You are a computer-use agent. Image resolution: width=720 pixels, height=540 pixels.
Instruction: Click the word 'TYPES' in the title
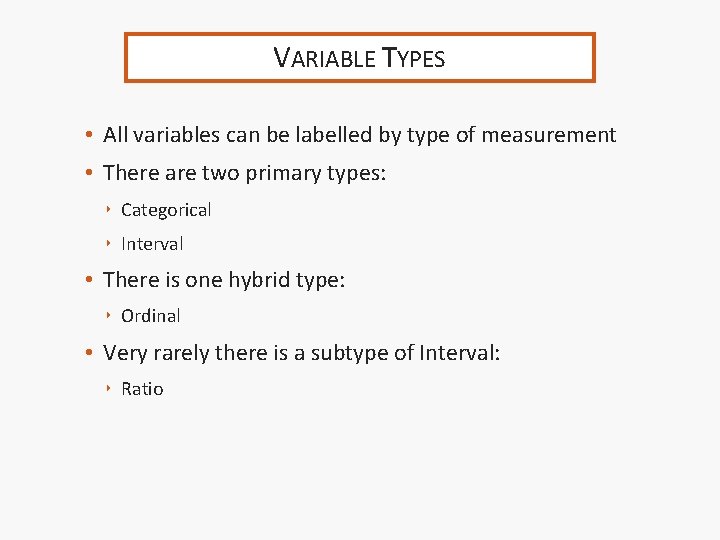coord(413,58)
